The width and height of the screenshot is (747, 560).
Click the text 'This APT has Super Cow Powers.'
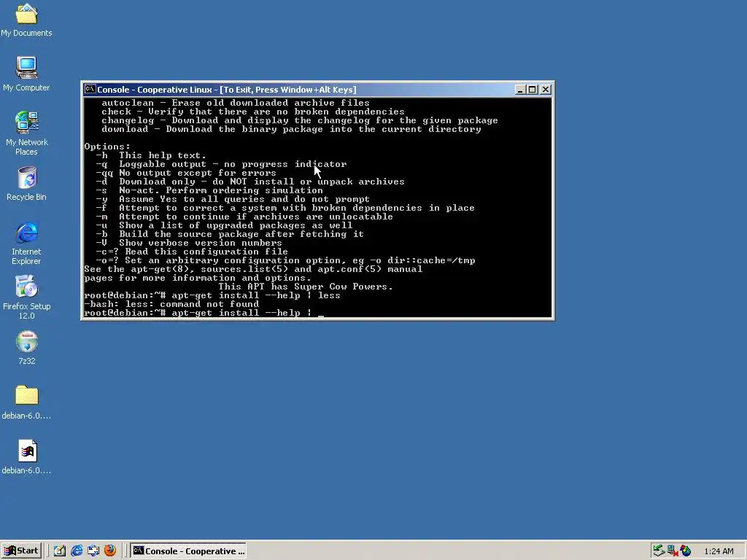pos(306,287)
